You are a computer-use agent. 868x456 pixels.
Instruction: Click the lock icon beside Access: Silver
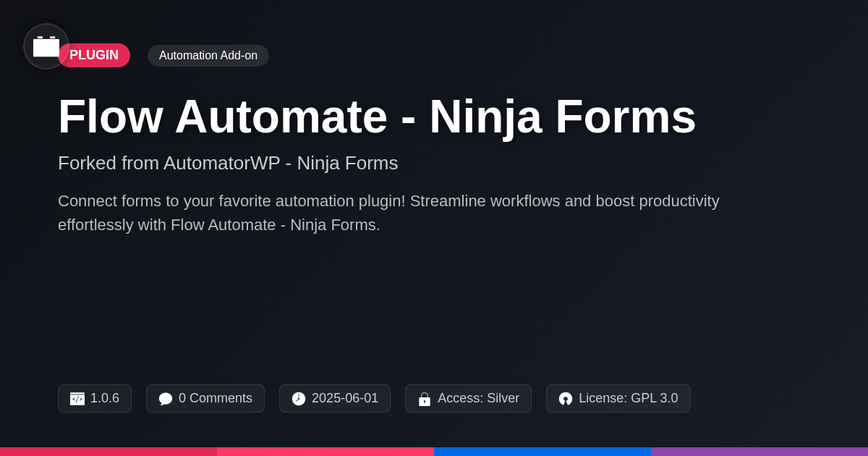[x=425, y=399]
